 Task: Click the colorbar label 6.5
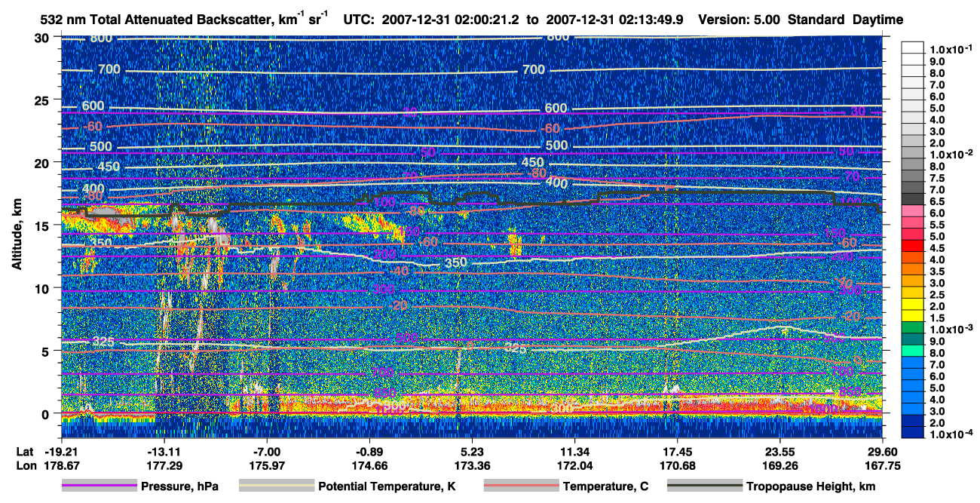click(x=937, y=201)
